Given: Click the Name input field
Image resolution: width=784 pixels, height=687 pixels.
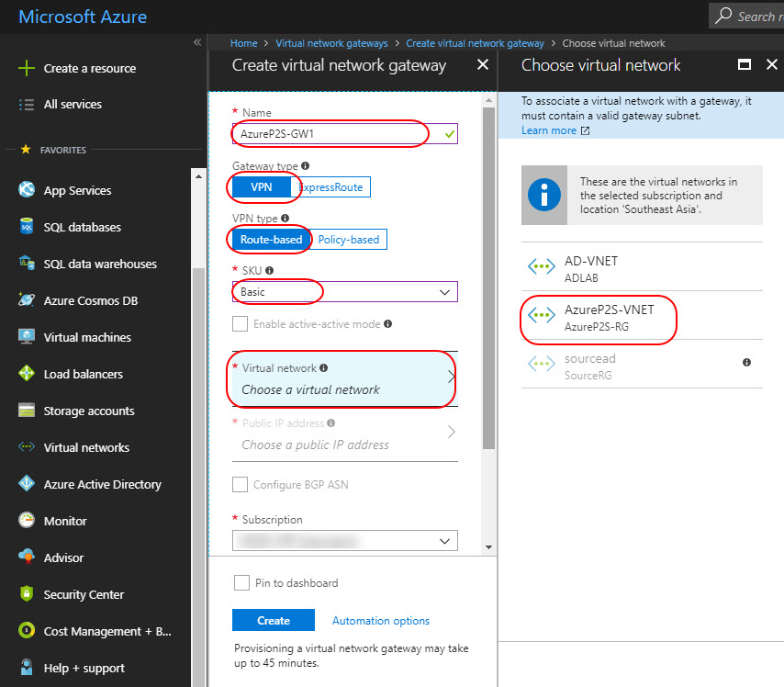Looking at the screenshot, I should coord(345,133).
